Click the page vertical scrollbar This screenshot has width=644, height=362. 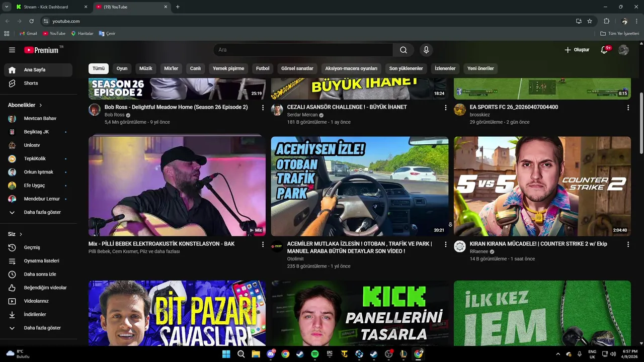click(641, 123)
